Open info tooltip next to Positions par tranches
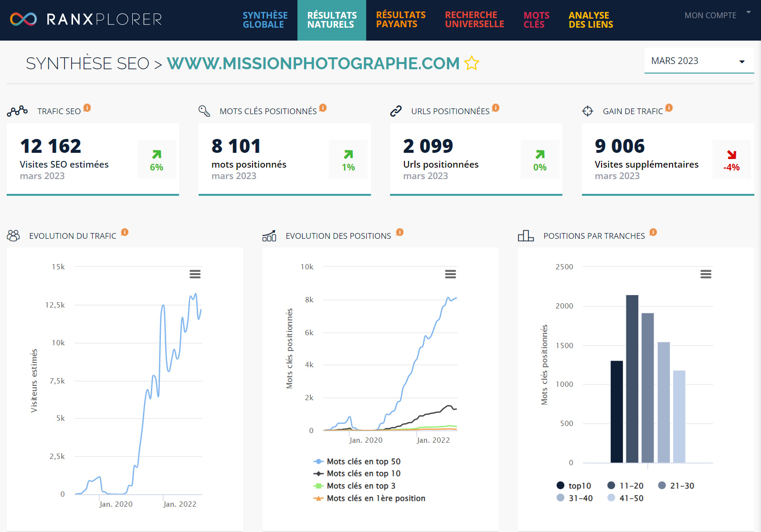Screen dimensions: 761x532 click(x=654, y=232)
